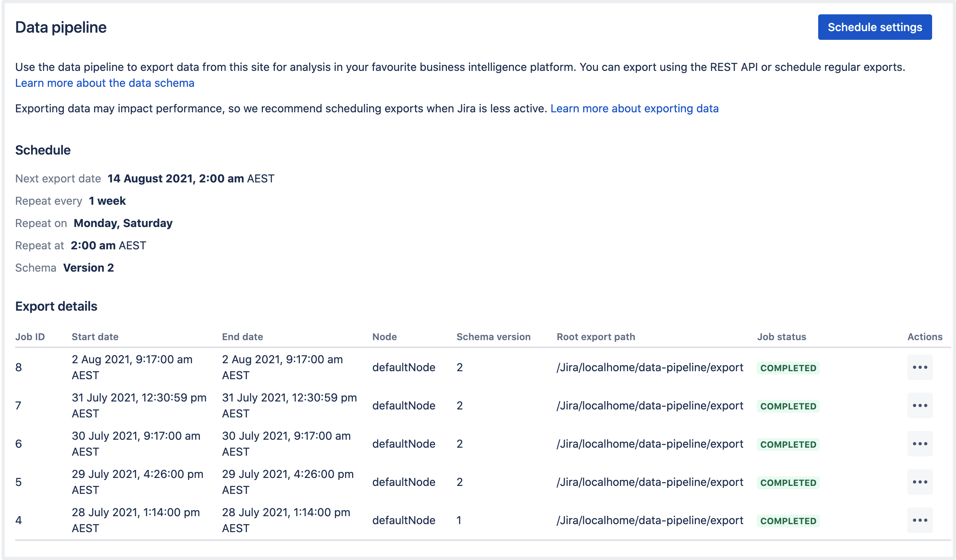This screenshot has width=956, height=560.
Task: Open actions menu for job 8
Action: 920,367
